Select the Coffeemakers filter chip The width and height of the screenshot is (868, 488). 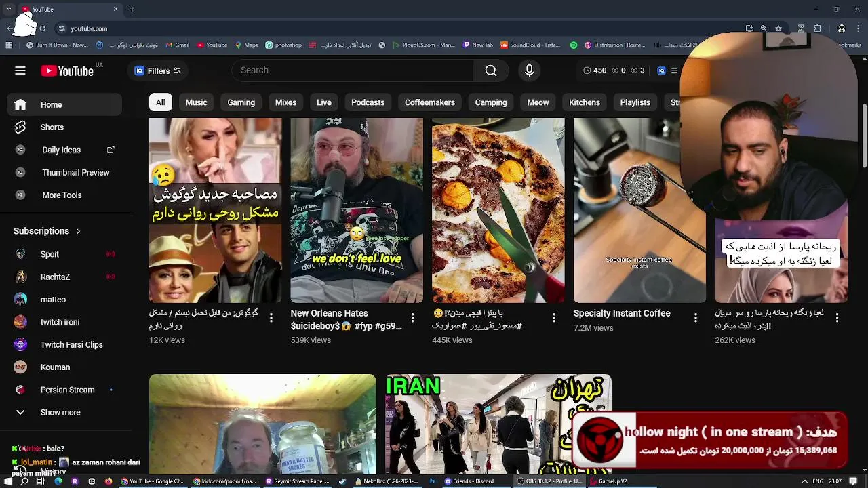tap(429, 102)
